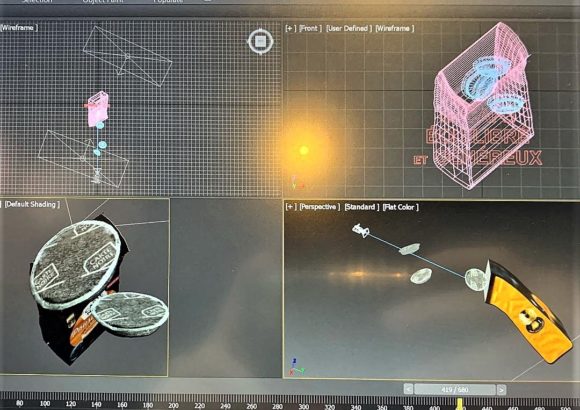Open the [Flat Color] shading label menu

coord(401,207)
